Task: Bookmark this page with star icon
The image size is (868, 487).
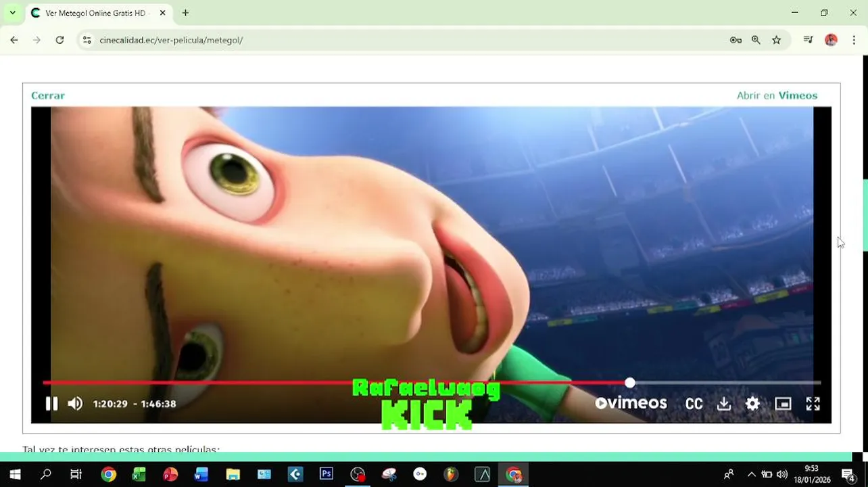Action: point(777,40)
